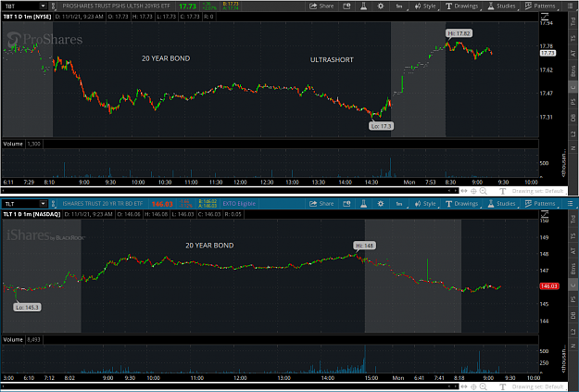Click crosshair icon below TBT chart
The width and height of the screenshot is (579, 392).
tap(473, 191)
